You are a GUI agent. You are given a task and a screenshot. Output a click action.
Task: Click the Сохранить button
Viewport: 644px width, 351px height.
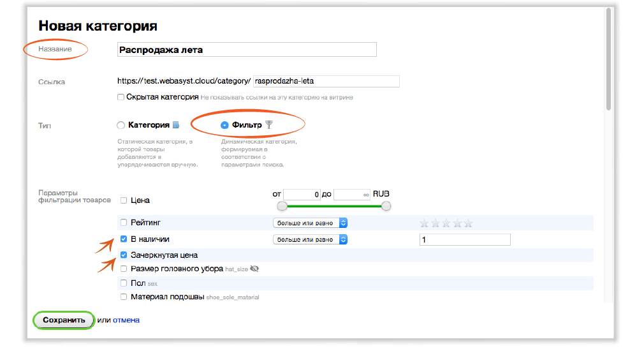[x=64, y=320]
